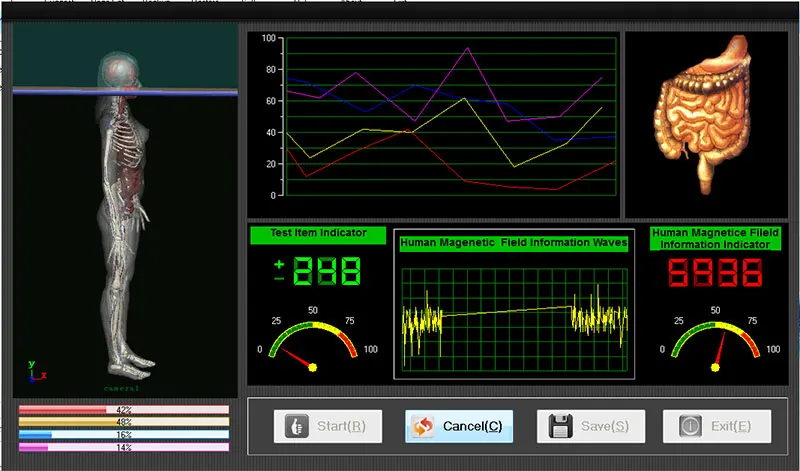Click the red digital number display
Viewport: 800px width, 471px height.
(714, 274)
